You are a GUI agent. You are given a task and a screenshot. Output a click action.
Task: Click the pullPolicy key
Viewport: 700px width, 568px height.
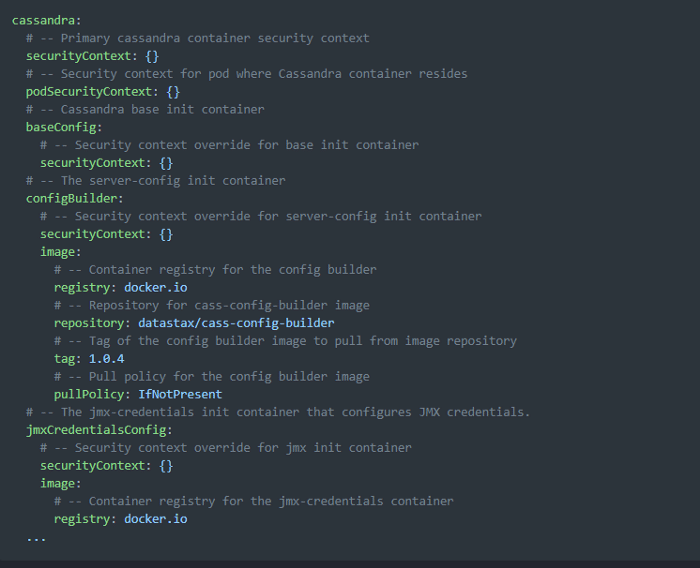89,395
